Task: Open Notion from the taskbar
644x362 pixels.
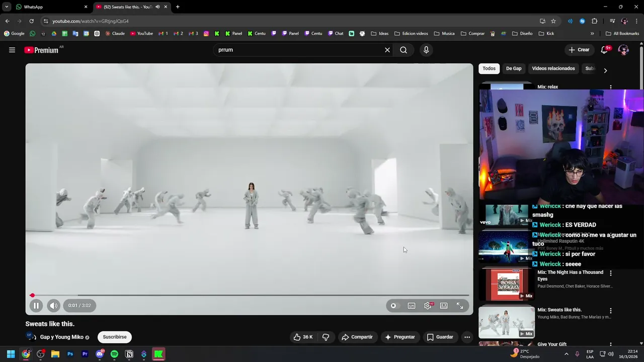Action: point(129,354)
